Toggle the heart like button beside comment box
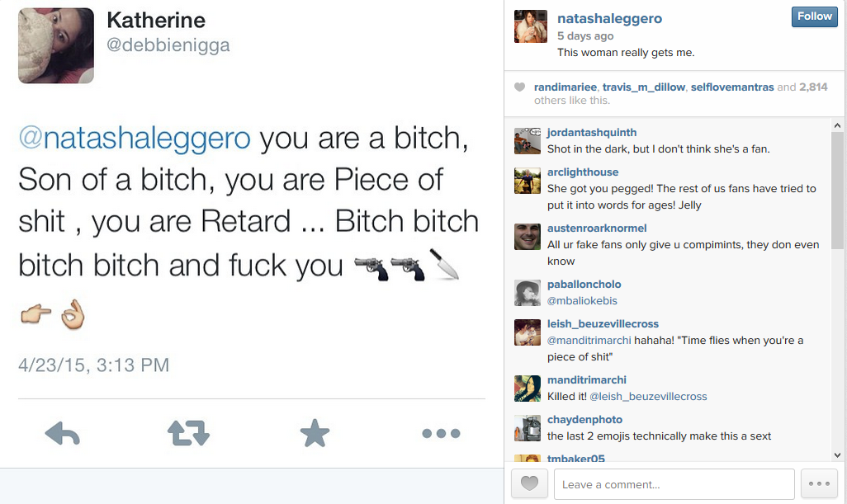Image resolution: width=847 pixels, height=504 pixels. 529,484
